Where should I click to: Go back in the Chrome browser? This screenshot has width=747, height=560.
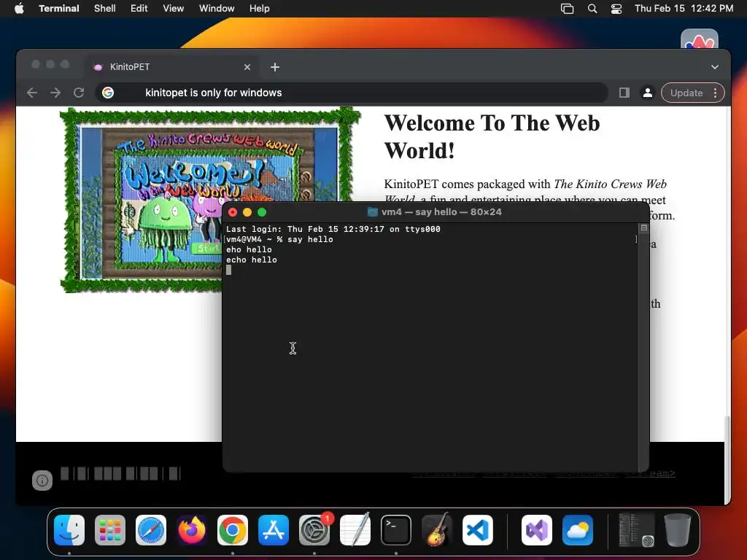pyautogui.click(x=32, y=93)
